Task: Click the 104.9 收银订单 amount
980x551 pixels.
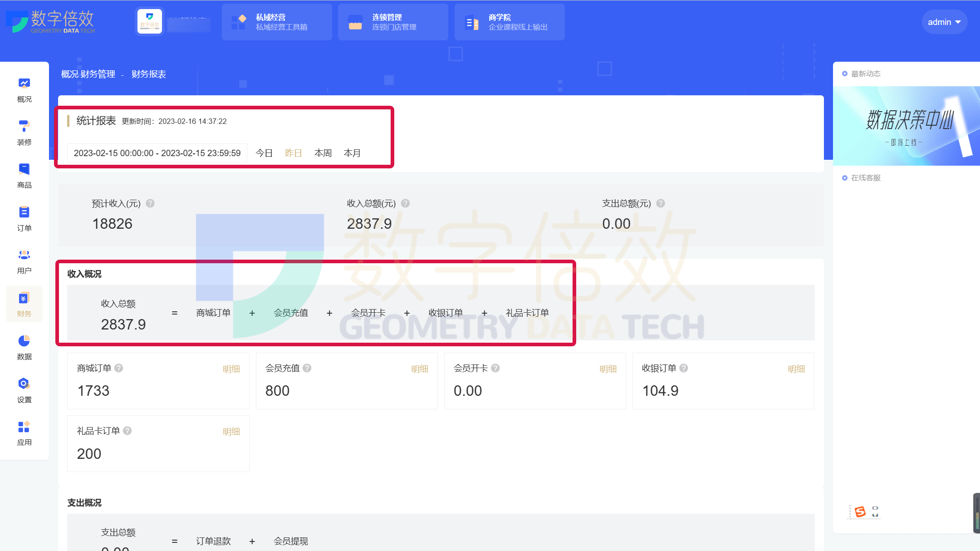Action: point(660,391)
